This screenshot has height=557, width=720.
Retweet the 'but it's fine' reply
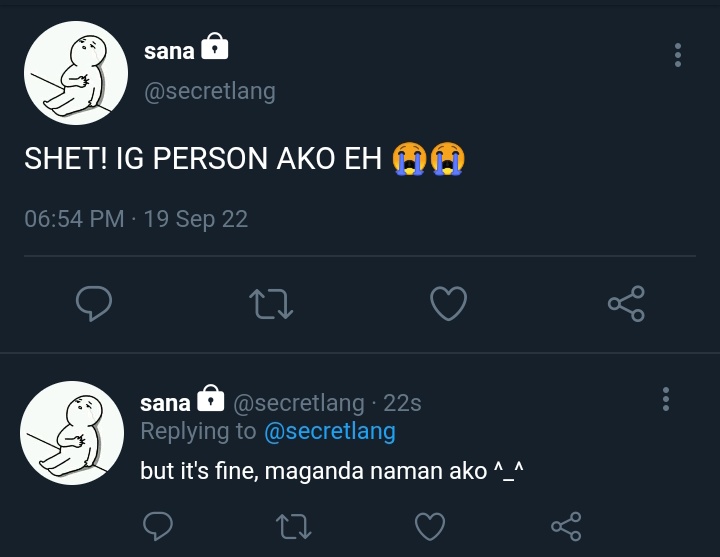(x=294, y=526)
